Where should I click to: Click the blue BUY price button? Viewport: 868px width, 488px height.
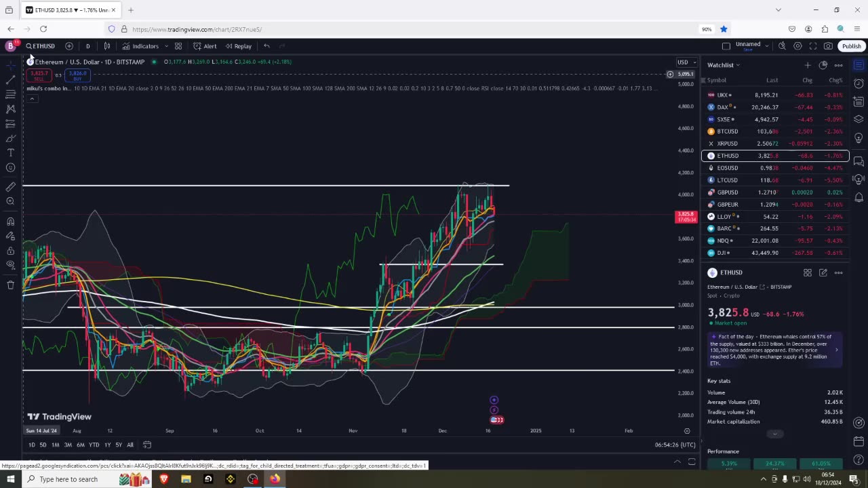point(77,75)
